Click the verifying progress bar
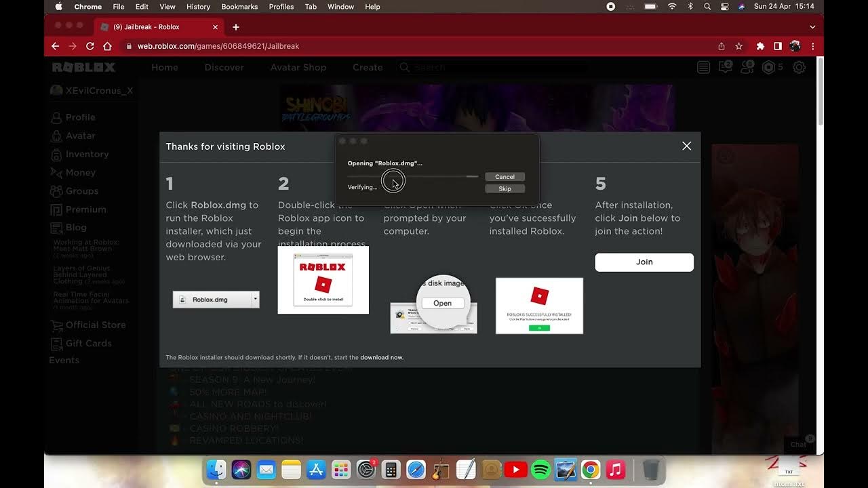The image size is (868, 488). coord(413,176)
